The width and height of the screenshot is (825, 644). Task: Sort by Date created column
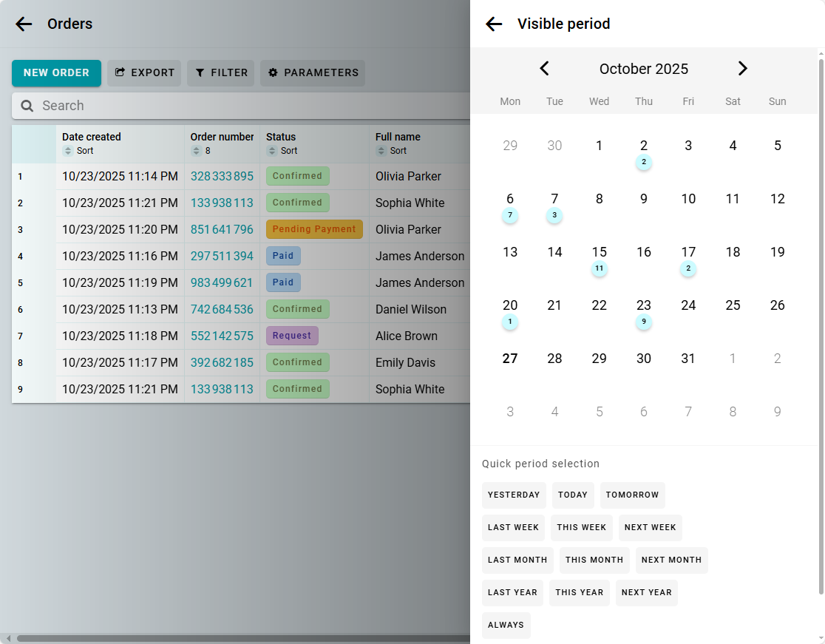[78, 151]
